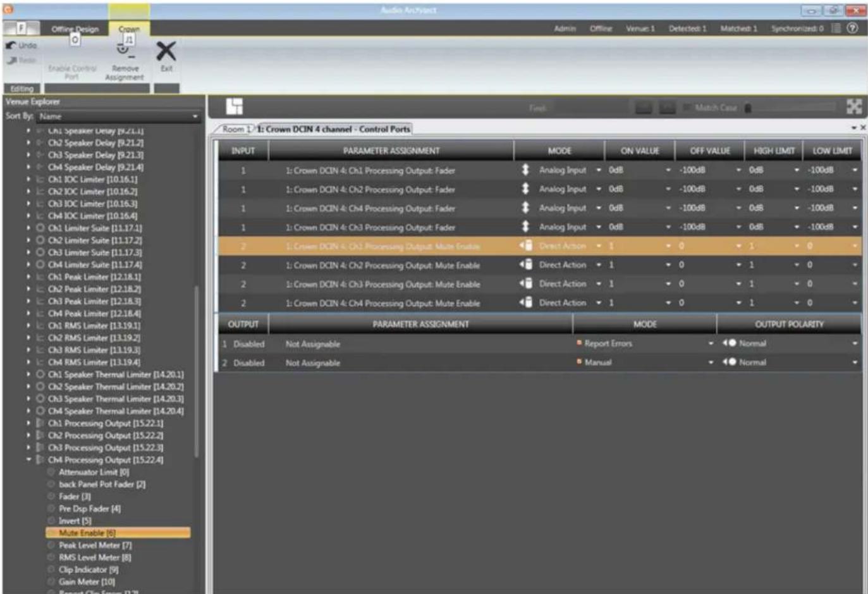
Task: Expand the Ch1 IOC Limiter tree node
Action: click(28, 179)
